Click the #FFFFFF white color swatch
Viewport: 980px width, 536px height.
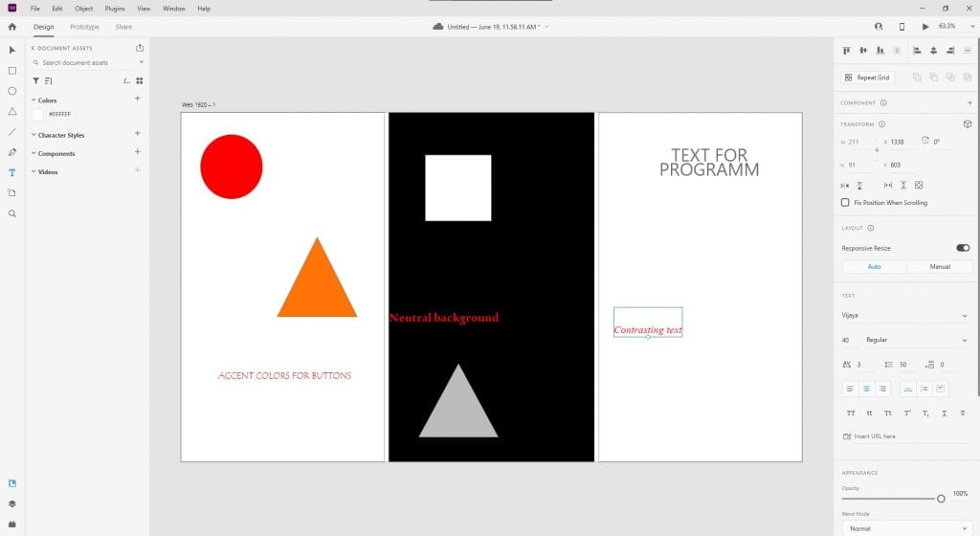coord(38,115)
